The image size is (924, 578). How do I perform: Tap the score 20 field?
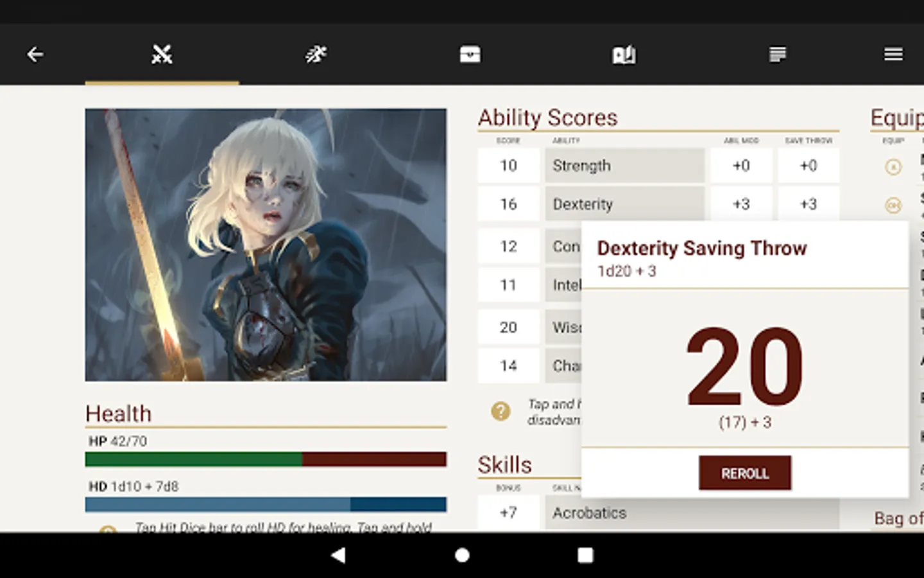(508, 327)
